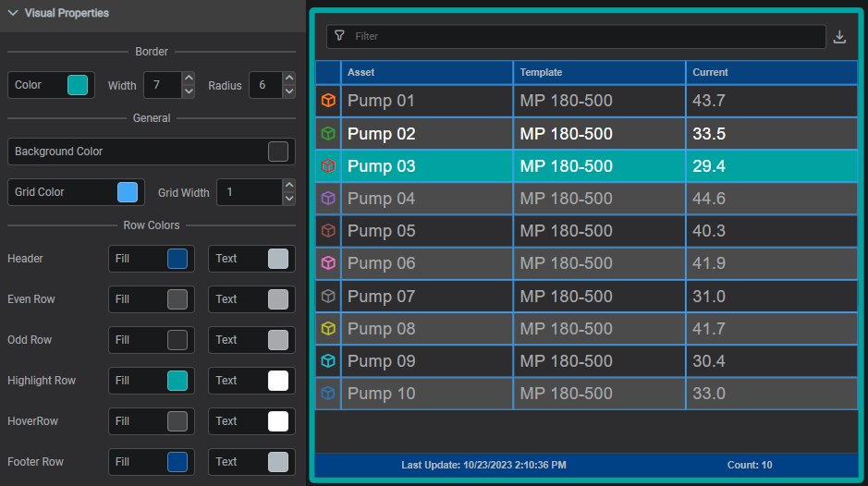Click the pink cube icon for Pump 06
This screenshot has height=486, width=868.
pos(328,263)
